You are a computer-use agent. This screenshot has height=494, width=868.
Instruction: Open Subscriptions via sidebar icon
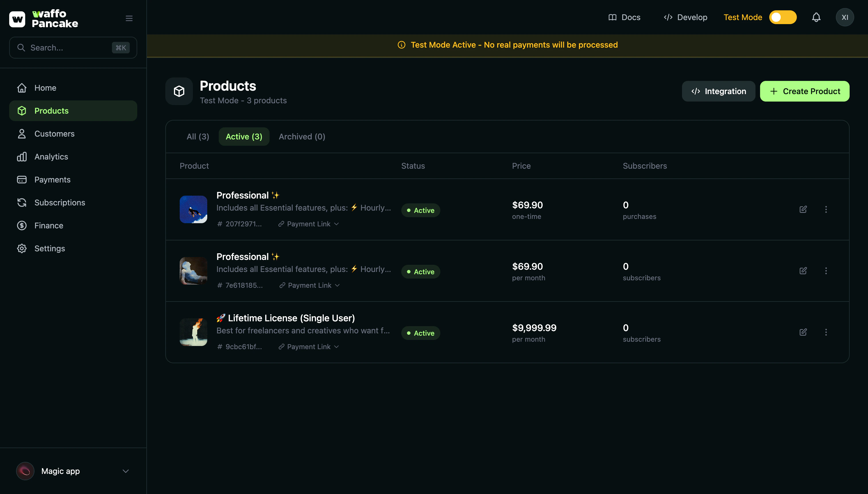click(x=22, y=202)
